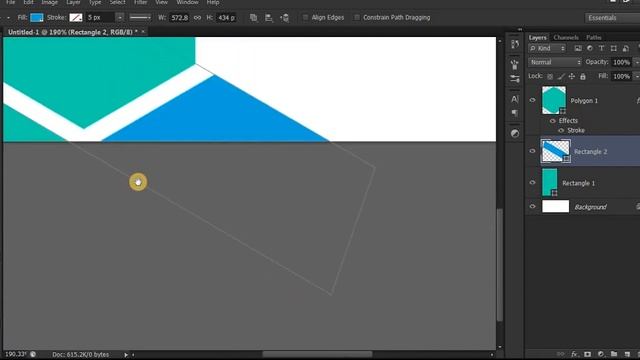640x360 pixels.
Task: Filter layers by type layer icon
Action: [602, 48]
